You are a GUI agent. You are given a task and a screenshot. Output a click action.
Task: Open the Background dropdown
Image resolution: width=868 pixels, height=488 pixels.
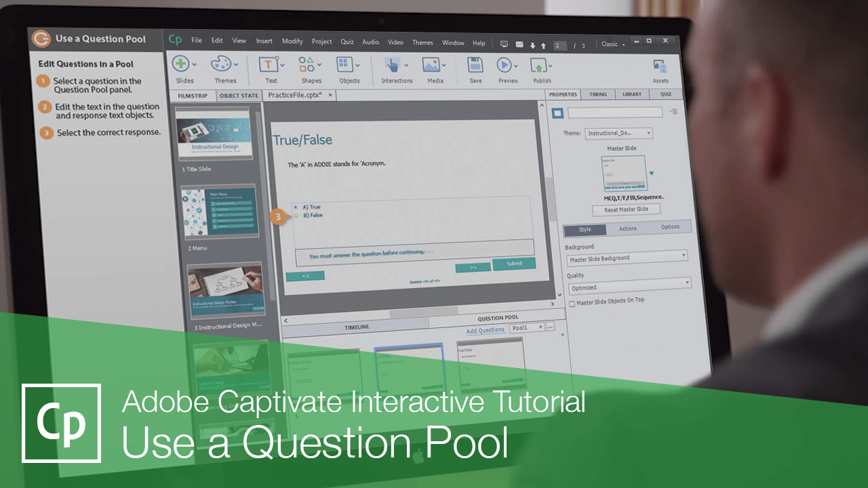click(627, 257)
